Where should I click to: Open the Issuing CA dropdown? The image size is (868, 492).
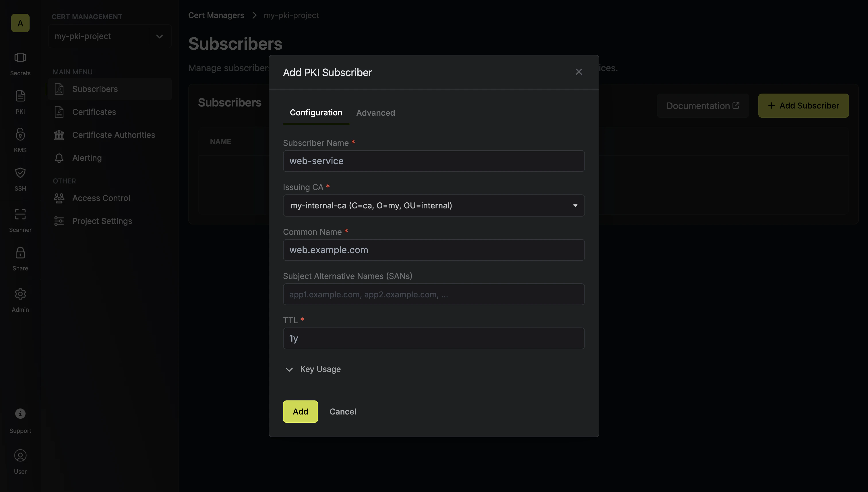[x=434, y=206]
